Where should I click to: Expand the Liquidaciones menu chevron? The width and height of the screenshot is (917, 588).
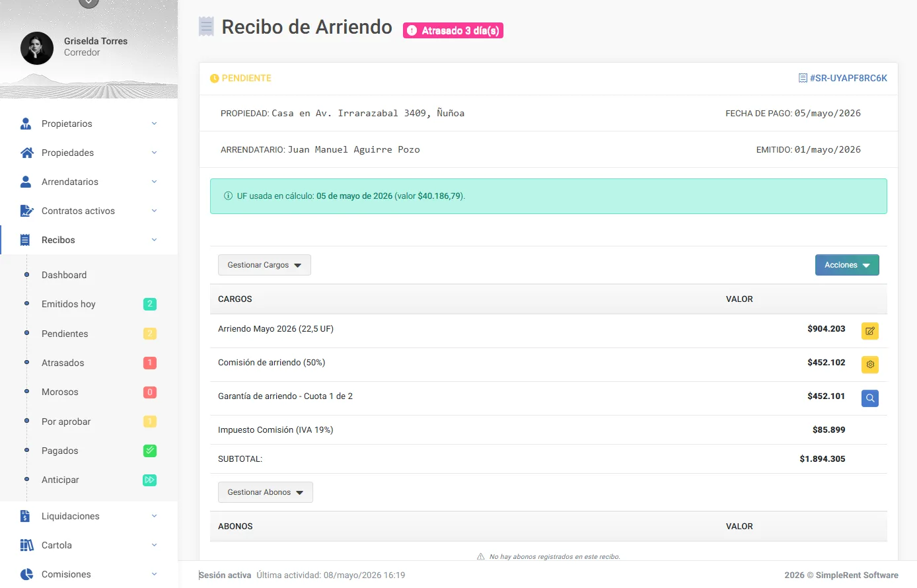pyautogui.click(x=154, y=516)
